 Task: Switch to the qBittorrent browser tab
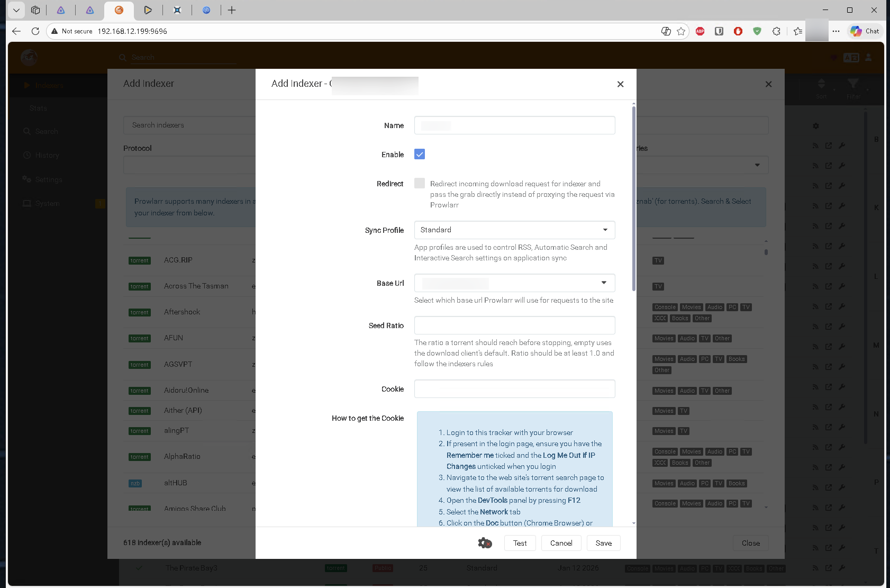click(x=206, y=10)
